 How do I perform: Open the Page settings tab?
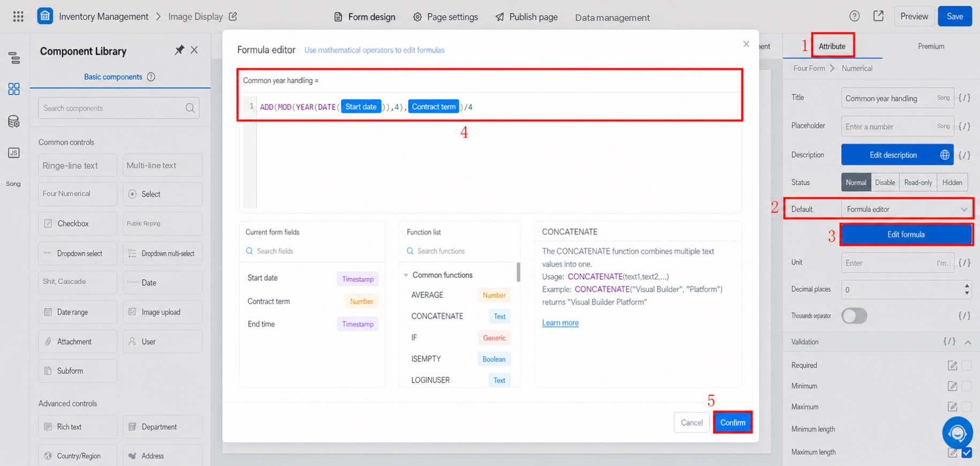[x=446, y=17]
